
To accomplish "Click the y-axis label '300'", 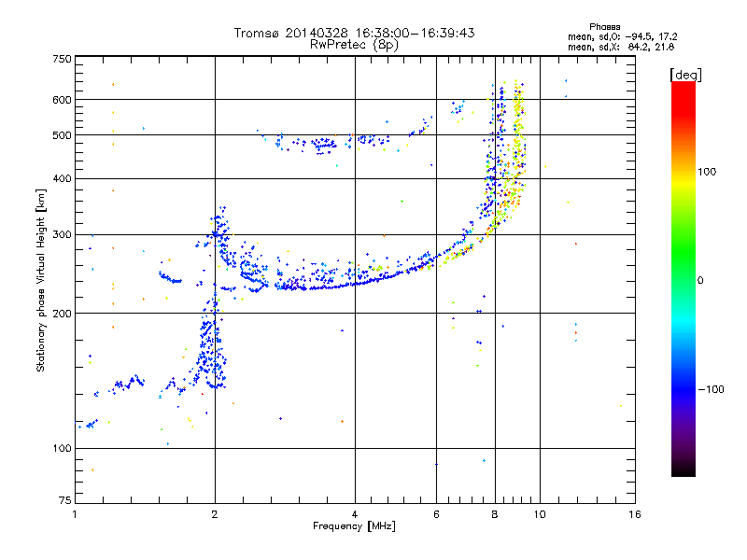I will coord(62,235).
